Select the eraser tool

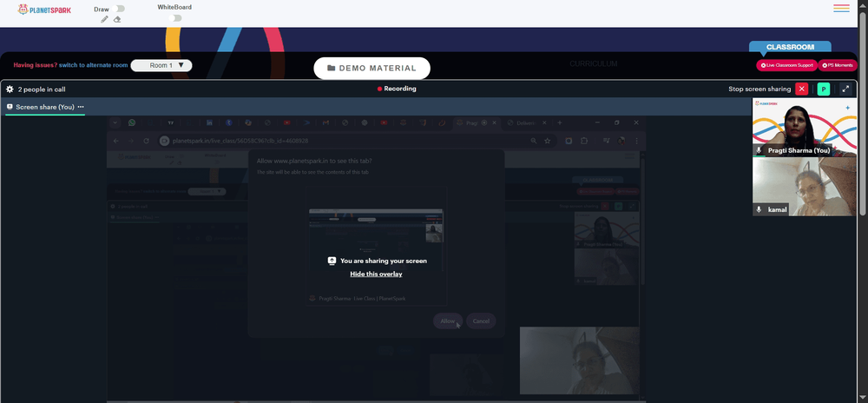point(117,19)
